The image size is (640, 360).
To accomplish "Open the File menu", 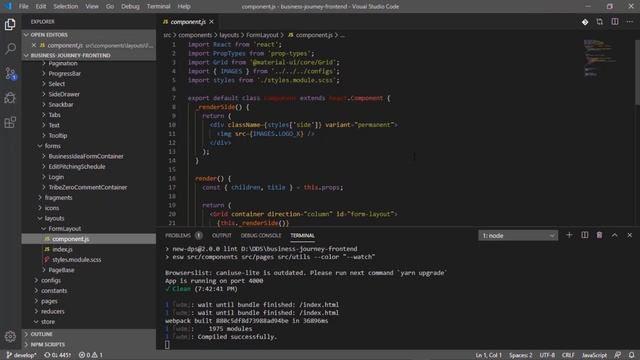I will tap(24, 6).
